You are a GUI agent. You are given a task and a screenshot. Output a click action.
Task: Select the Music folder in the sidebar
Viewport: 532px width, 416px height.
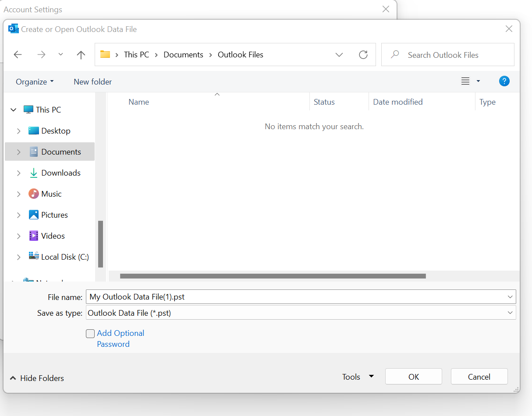pyautogui.click(x=53, y=194)
